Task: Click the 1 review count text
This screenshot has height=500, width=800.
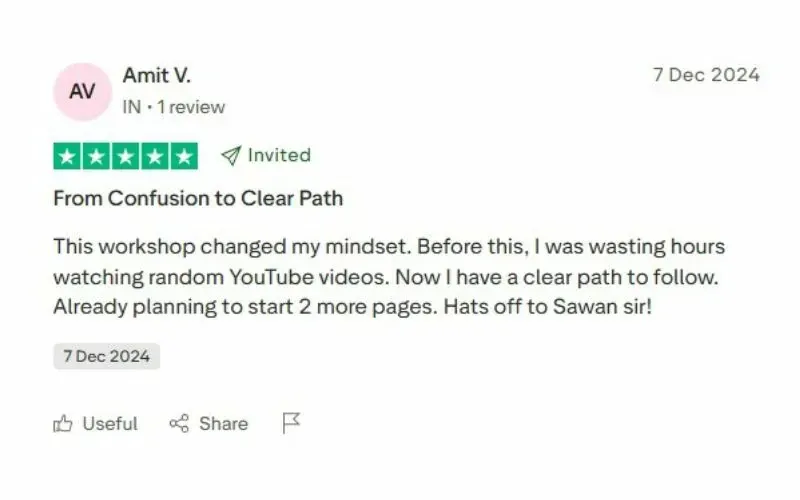Action: coord(191,107)
